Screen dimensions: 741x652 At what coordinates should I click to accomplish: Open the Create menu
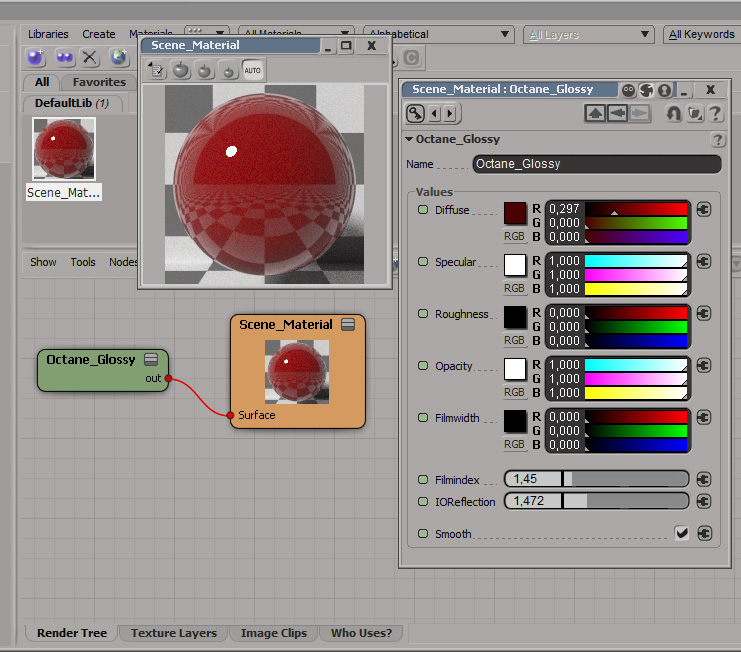point(99,34)
